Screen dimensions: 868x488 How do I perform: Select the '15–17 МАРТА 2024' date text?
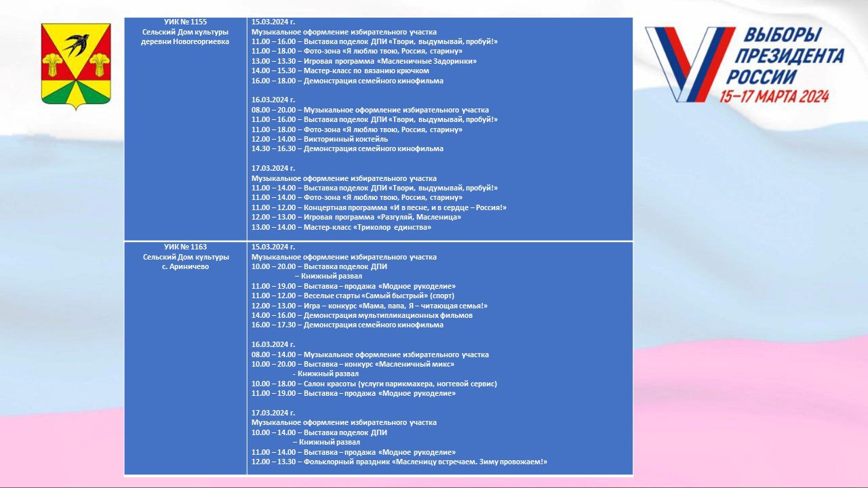click(774, 96)
